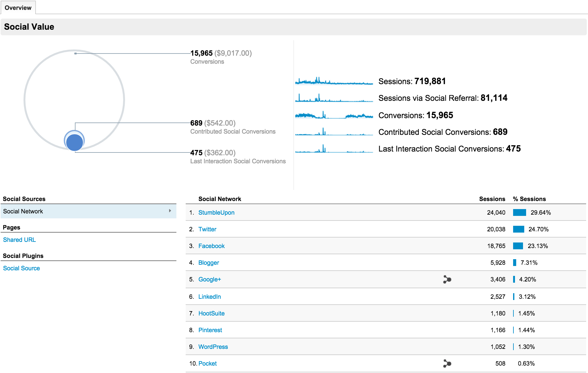Open the Social Source plugins link
Image resolution: width=588 pixels, height=373 pixels.
point(21,268)
